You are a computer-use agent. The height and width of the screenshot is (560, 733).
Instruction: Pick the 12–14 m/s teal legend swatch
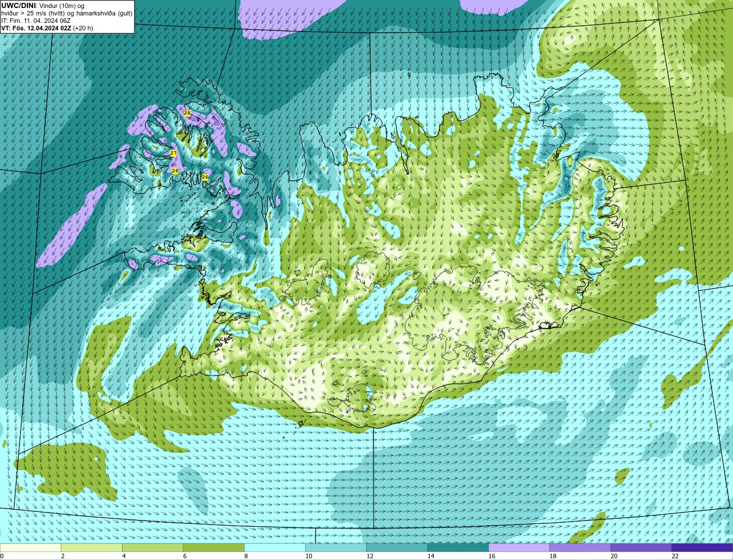[397, 547]
